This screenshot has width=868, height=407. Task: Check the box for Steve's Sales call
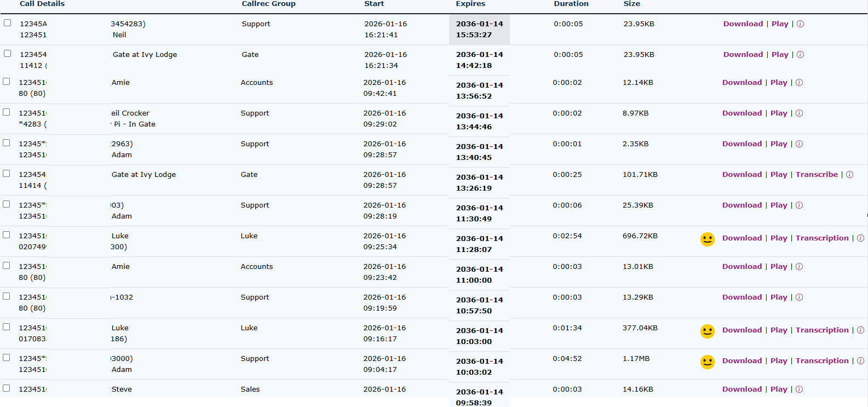6,388
